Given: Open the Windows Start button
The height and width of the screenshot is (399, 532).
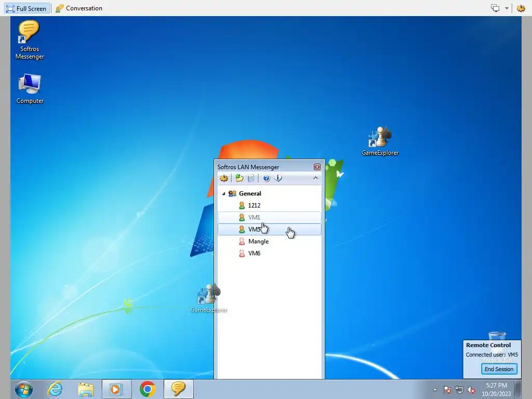Looking at the screenshot, I should point(24,389).
